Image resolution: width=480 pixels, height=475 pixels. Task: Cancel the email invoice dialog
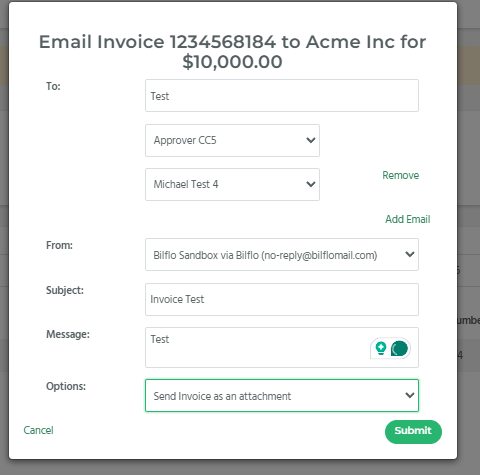click(38, 430)
